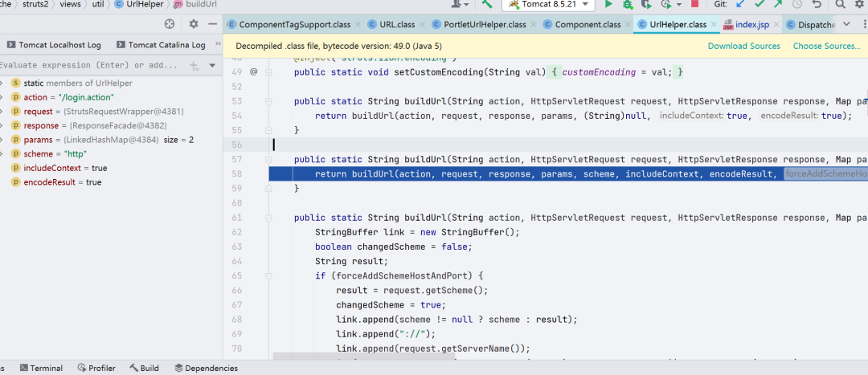This screenshot has width=868, height=375.
Task: Switch to the index.jsp editor tab
Action: click(x=746, y=25)
